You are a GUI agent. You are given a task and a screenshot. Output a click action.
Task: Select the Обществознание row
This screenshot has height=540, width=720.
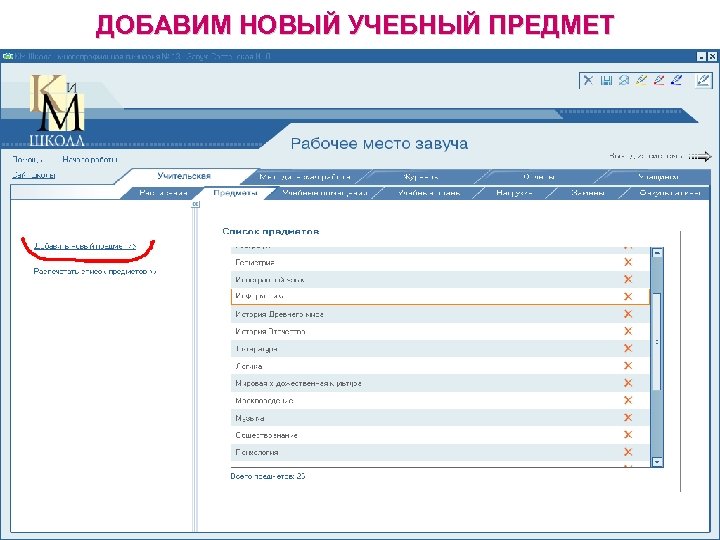(440, 435)
